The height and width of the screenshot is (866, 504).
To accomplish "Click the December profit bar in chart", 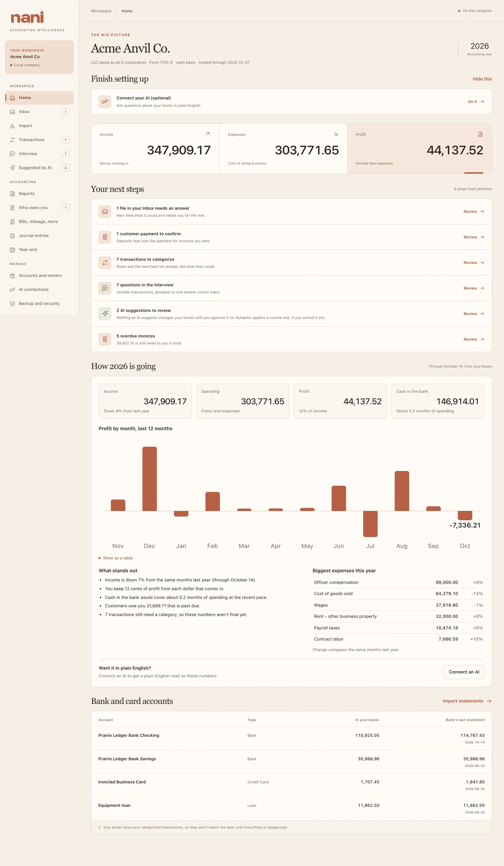I will tap(149, 479).
